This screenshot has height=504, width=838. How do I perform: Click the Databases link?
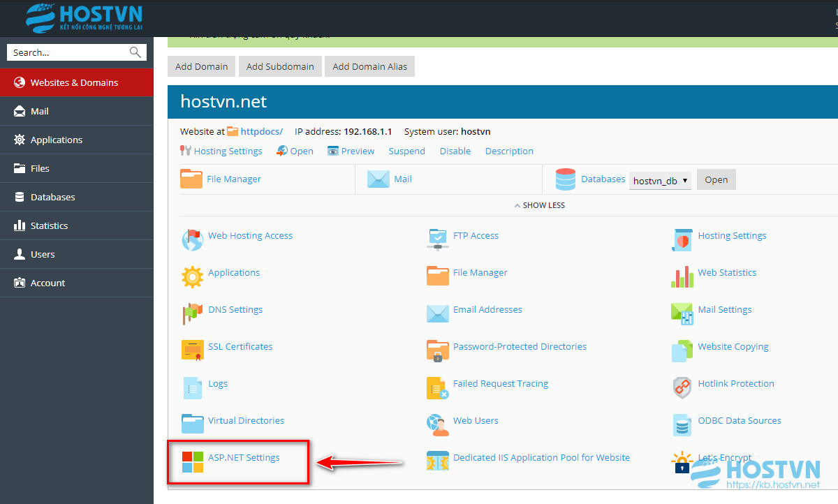pyautogui.click(x=603, y=179)
